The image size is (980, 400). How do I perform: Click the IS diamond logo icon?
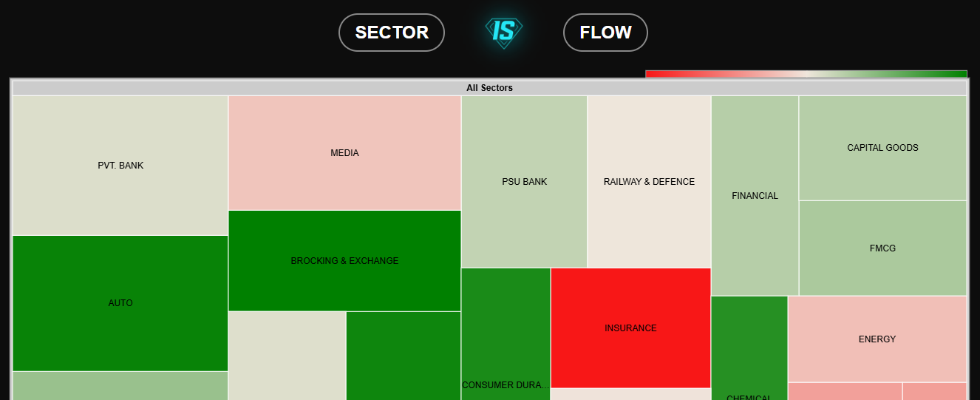pyautogui.click(x=503, y=33)
